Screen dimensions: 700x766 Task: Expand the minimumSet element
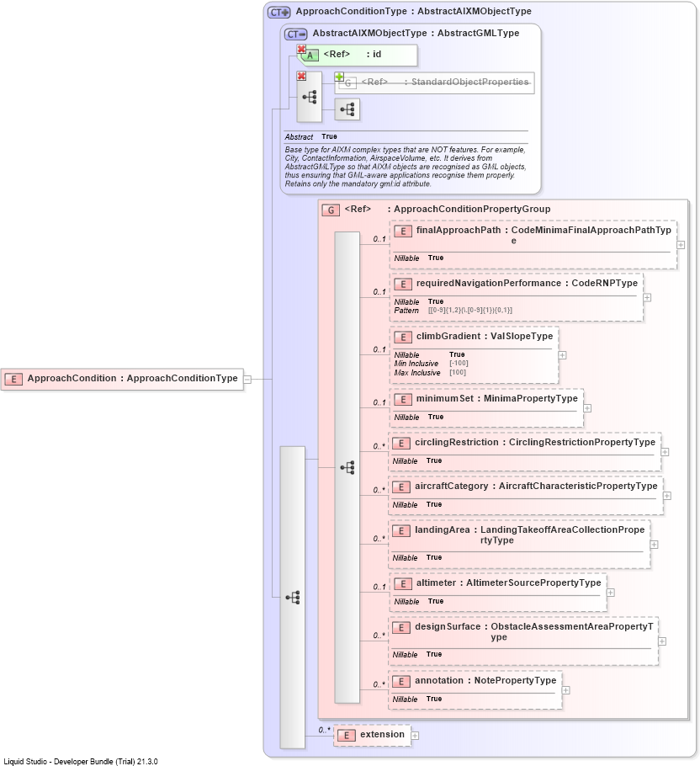(588, 408)
